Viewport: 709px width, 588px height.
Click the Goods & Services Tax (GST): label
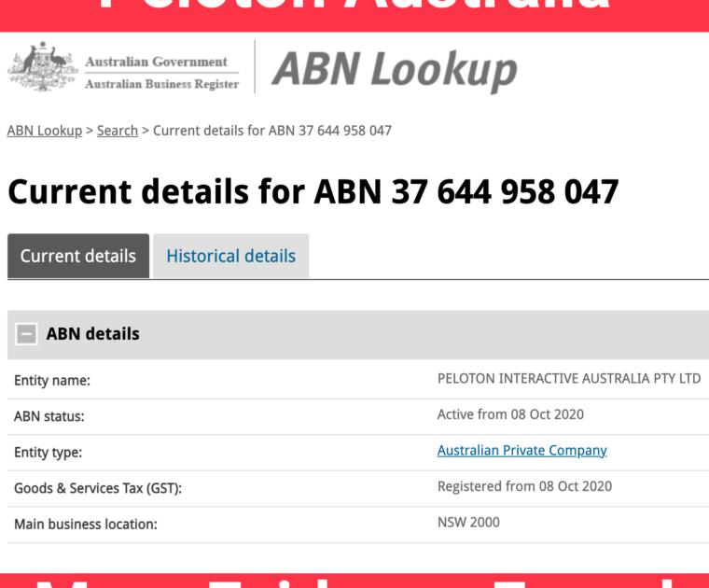(x=98, y=488)
